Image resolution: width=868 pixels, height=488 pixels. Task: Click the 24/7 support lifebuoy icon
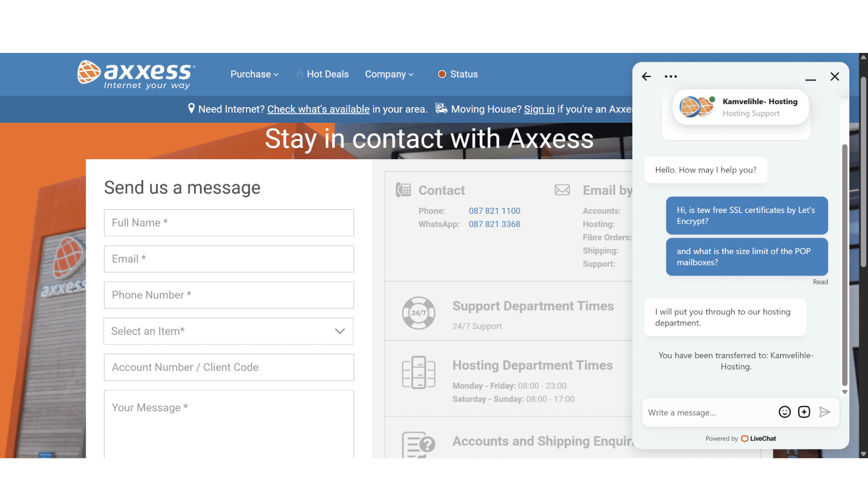point(419,313)
